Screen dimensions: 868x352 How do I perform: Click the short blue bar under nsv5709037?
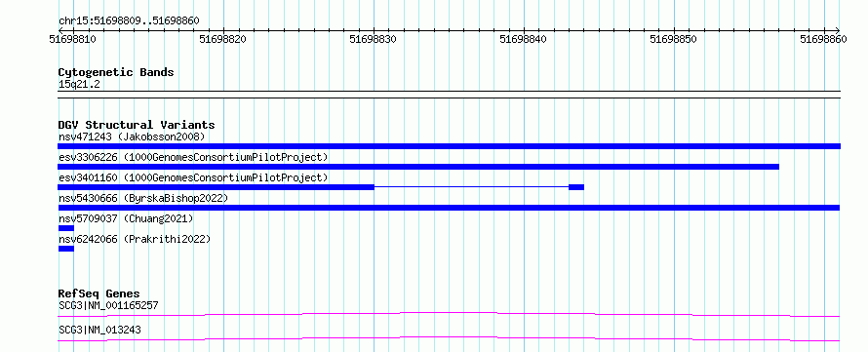click(66, 228)
